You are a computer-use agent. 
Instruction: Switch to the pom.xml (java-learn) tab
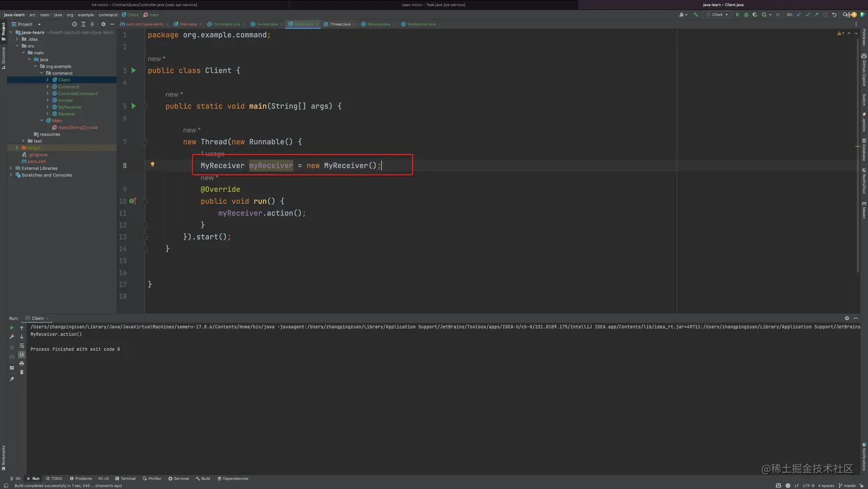(x=144, y=24)
